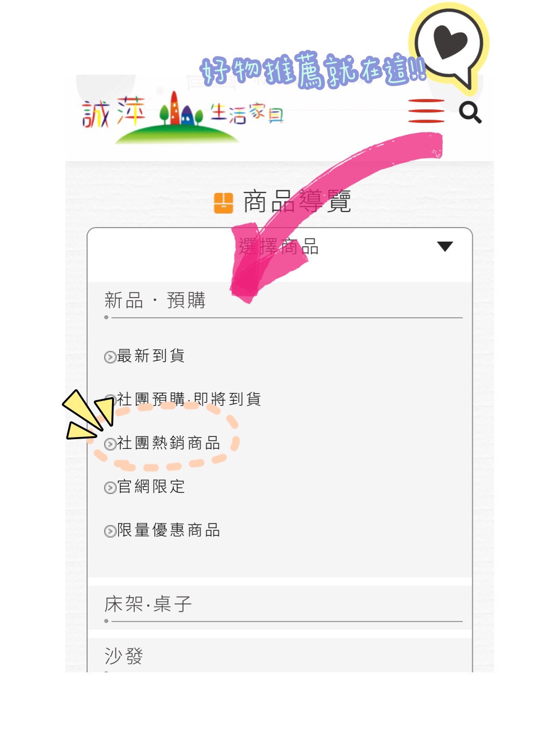The image size is (560, 747).
Task: Open 社團預購·即將到貨 link
Action: [x=189, y=399]
